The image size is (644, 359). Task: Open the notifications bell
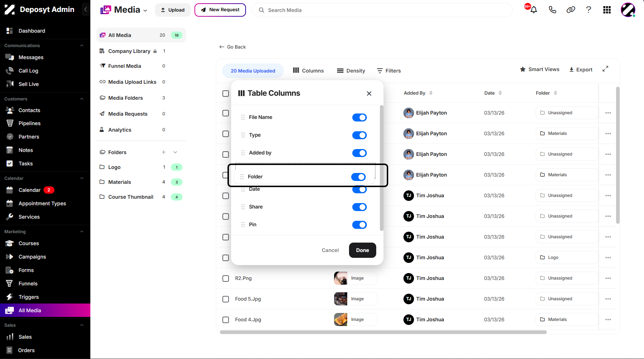coord(533,10)
